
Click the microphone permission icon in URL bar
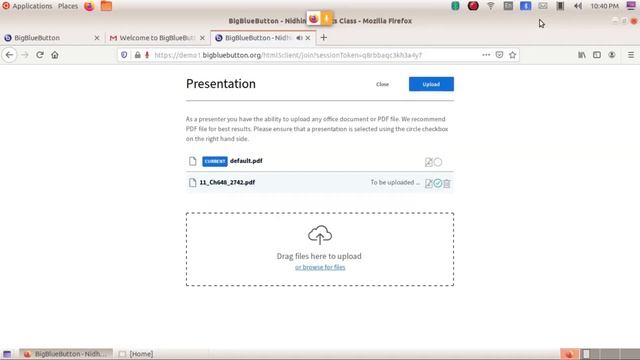pyautogui.click(x=147, y=55)
